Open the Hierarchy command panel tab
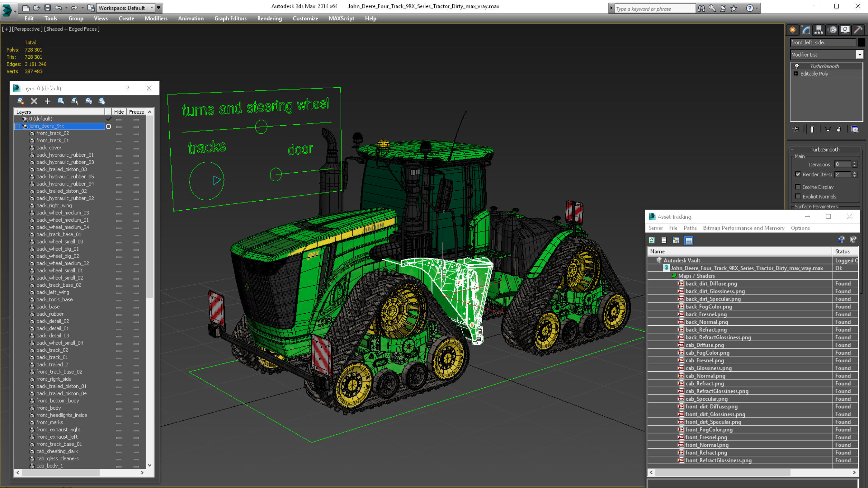 tap(819, 30)
